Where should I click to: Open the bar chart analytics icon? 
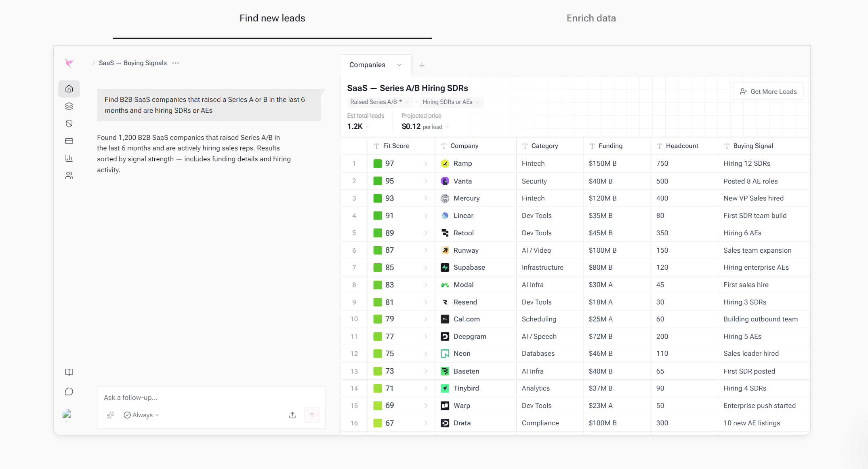[x=69, y=158]
